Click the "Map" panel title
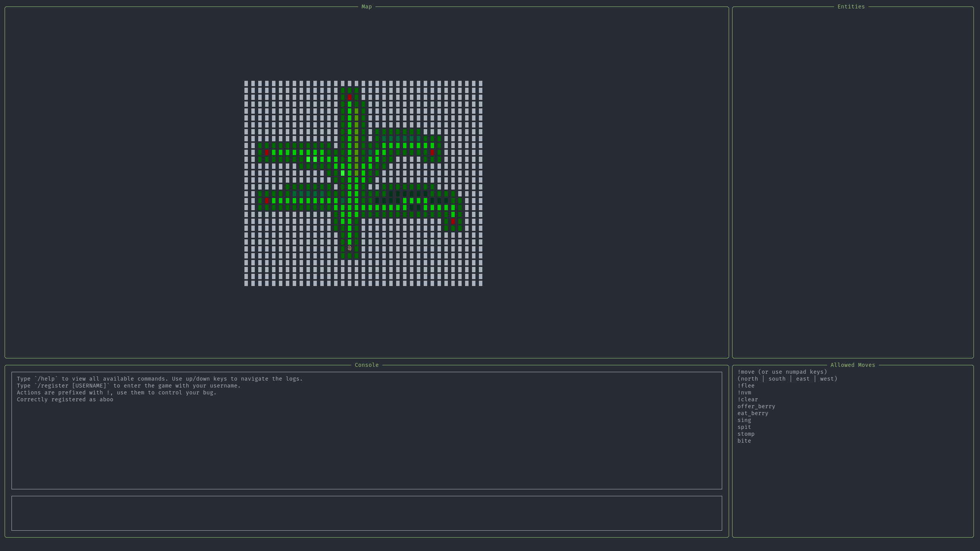Image resolution: width=980 pixels, height=551 pixels. [x=367, y=7]
